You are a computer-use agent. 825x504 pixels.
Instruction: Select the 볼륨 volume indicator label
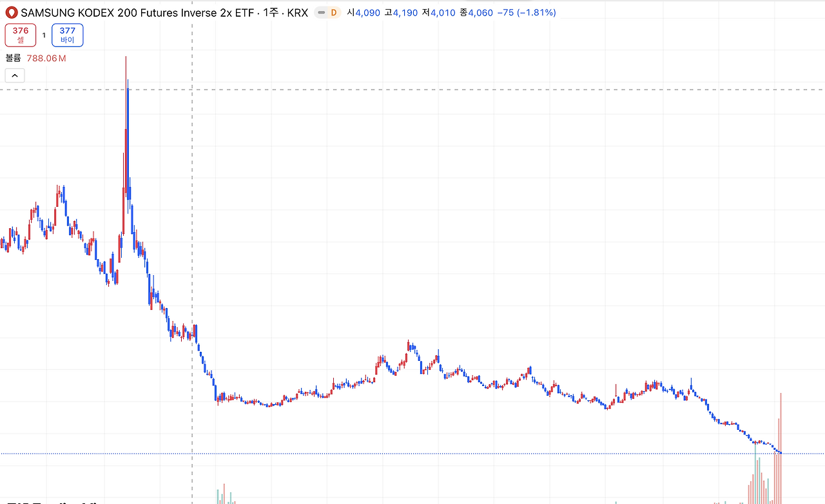click(14, 58)
